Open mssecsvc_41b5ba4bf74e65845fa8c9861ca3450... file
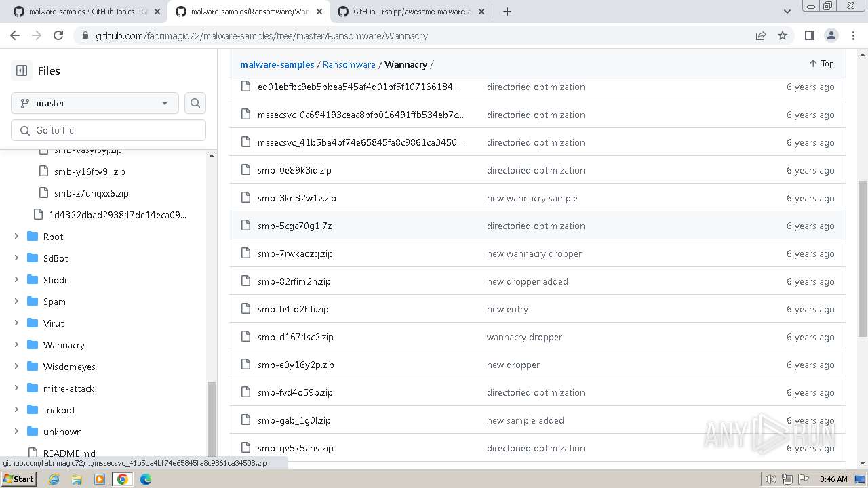The width and height of the screenshot is (868, 488). click(x=361, y=142)
